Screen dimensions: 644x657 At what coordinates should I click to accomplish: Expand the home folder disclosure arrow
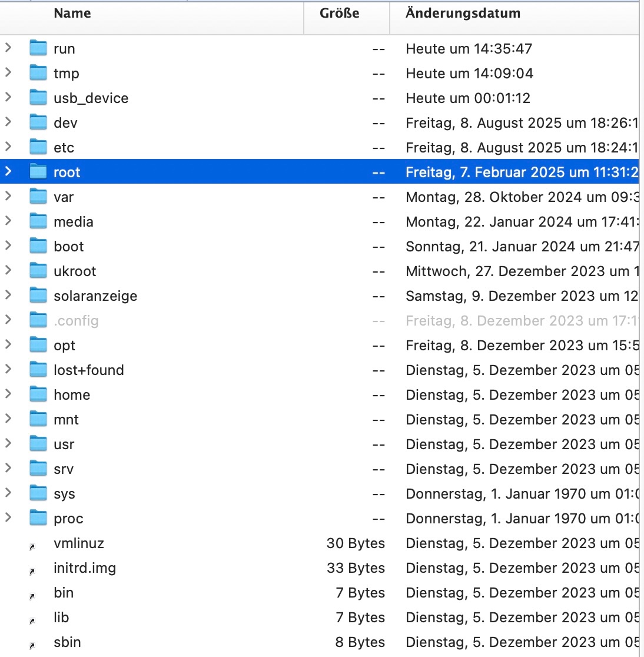(8, 394)
